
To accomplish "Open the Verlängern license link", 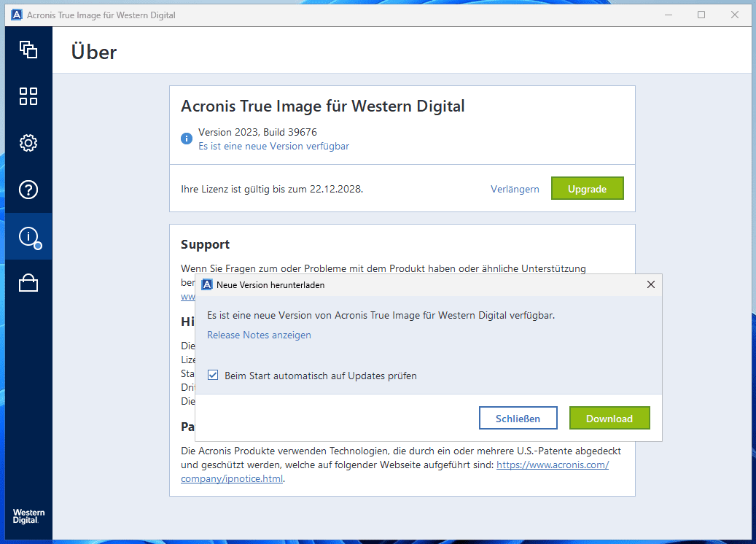I will click(515, 190).
